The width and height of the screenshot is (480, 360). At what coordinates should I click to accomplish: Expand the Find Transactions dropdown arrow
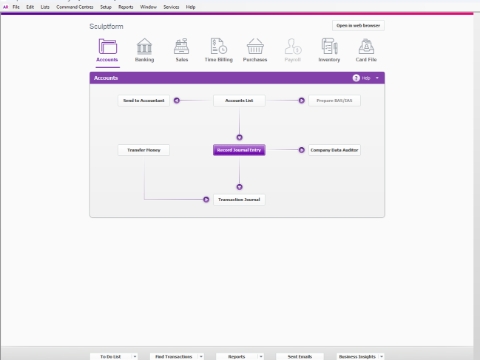201,357
